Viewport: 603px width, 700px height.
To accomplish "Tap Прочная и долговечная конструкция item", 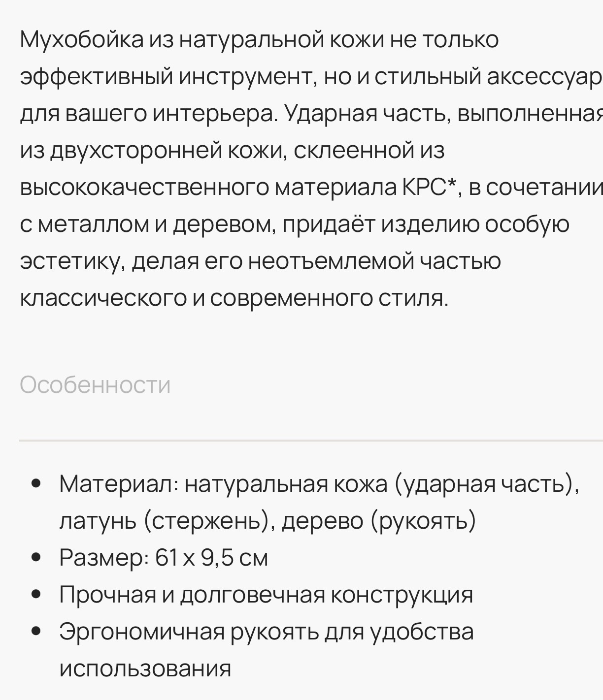I will click(266, 595).
